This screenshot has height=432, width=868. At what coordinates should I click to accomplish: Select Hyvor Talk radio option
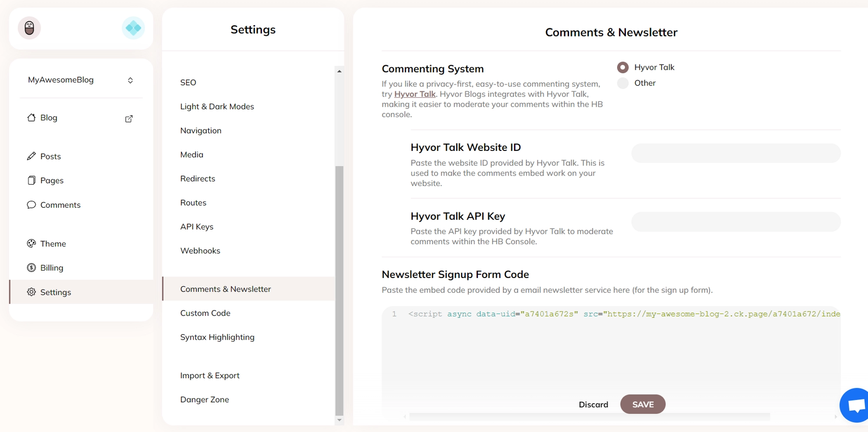pyautogui.click(x=623, y=67)
